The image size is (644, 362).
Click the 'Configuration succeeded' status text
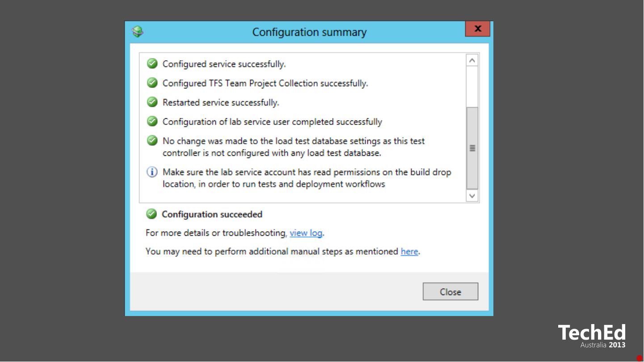pos(212,215)
